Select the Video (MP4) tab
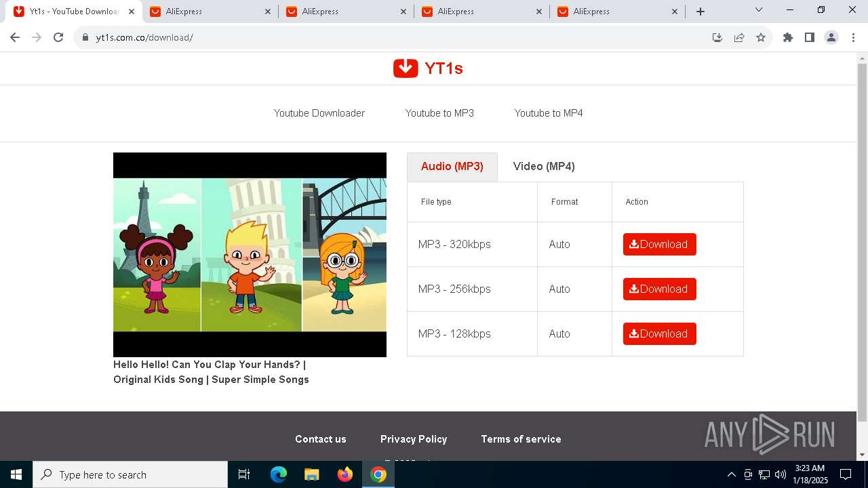Screen dimensions: 868x488 point(544,167)
